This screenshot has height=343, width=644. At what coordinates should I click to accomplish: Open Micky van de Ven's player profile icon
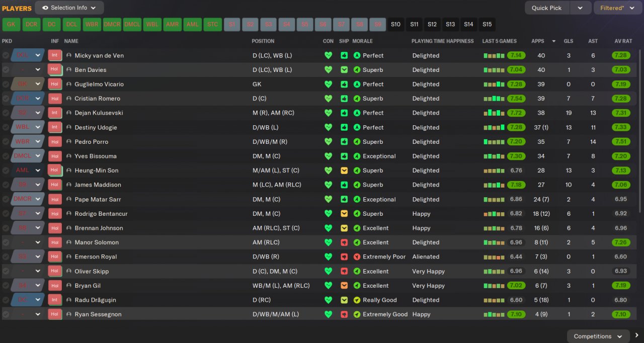(69, 55)
